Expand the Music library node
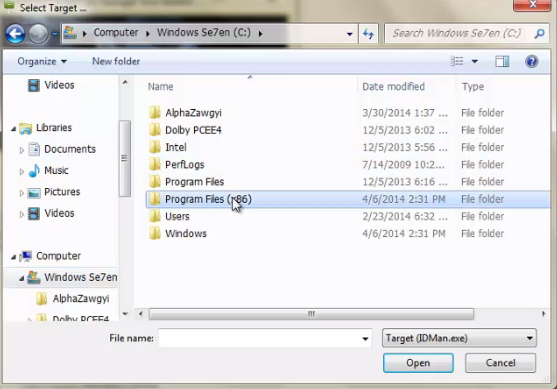 pos(22,172)
